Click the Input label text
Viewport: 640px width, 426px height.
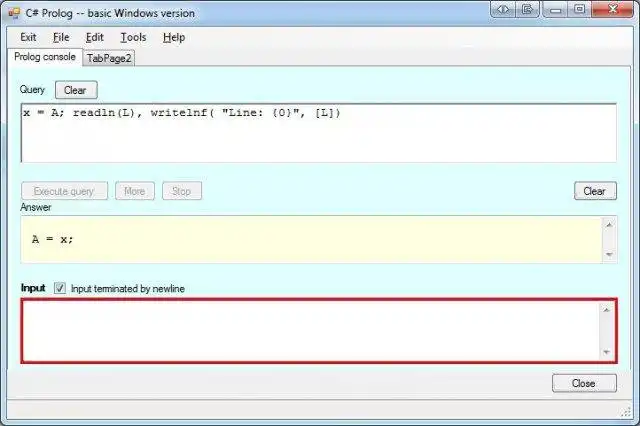(x=33, y=288)
